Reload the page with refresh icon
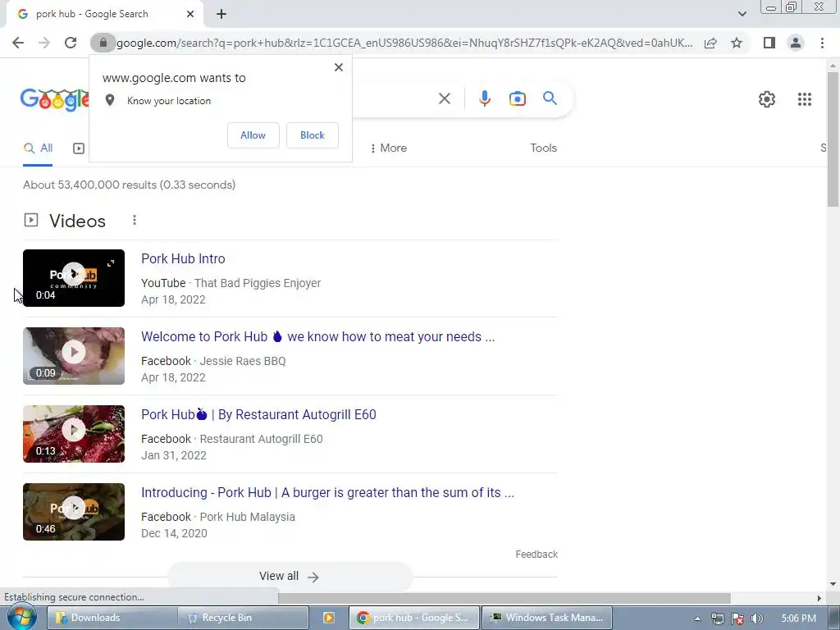The image size is (840, 630). pos(71,43)
